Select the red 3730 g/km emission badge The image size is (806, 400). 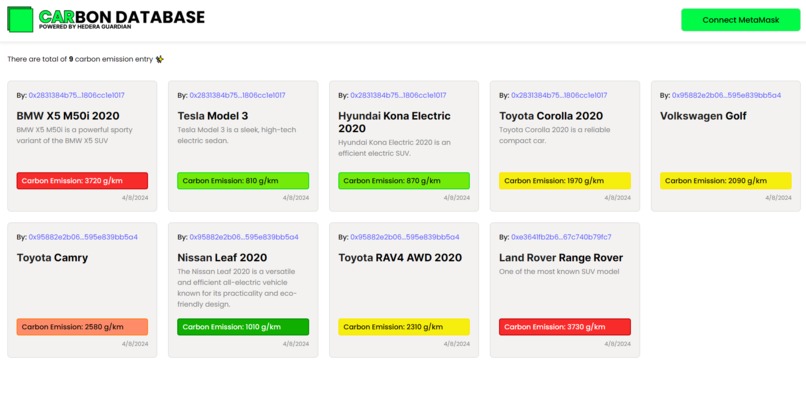pos(565,326)
